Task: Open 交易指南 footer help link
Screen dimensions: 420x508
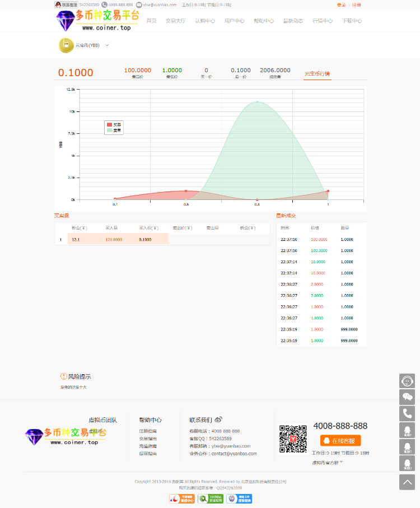Action: click(148, 439)
